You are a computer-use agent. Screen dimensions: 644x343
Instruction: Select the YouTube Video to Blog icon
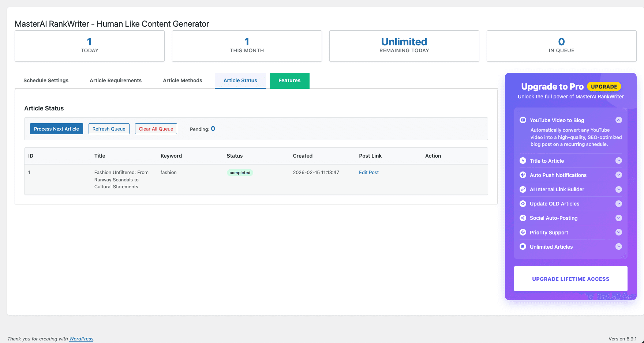pos(523,120)
